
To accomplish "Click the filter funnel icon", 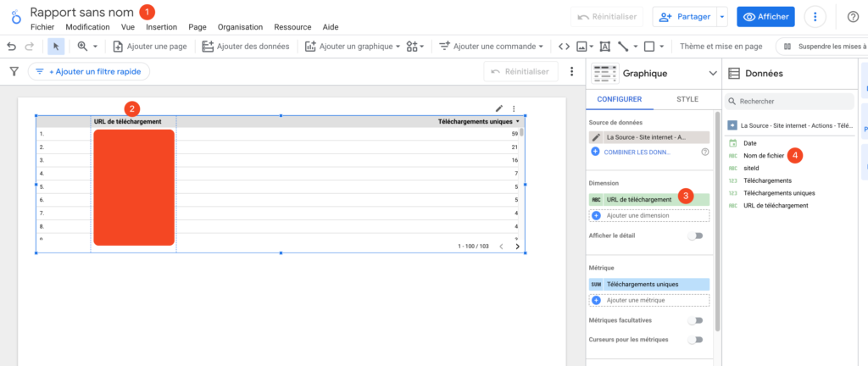I will click(x=14, y=72).
